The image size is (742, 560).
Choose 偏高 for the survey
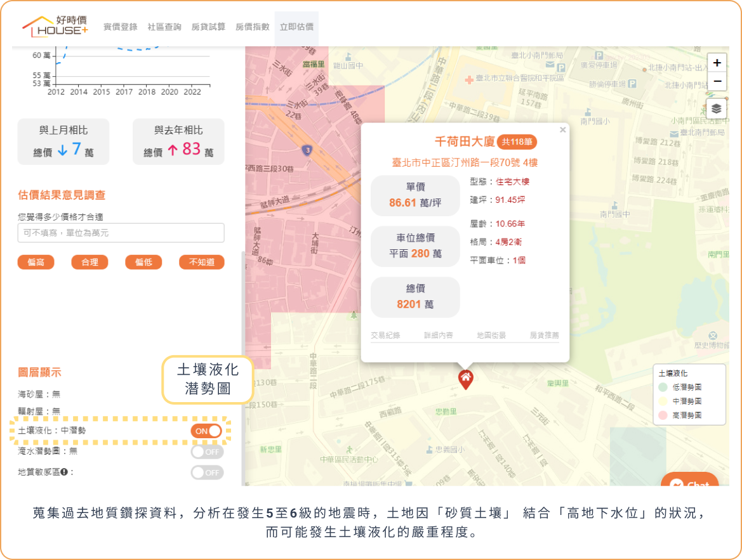click(36, 262)
